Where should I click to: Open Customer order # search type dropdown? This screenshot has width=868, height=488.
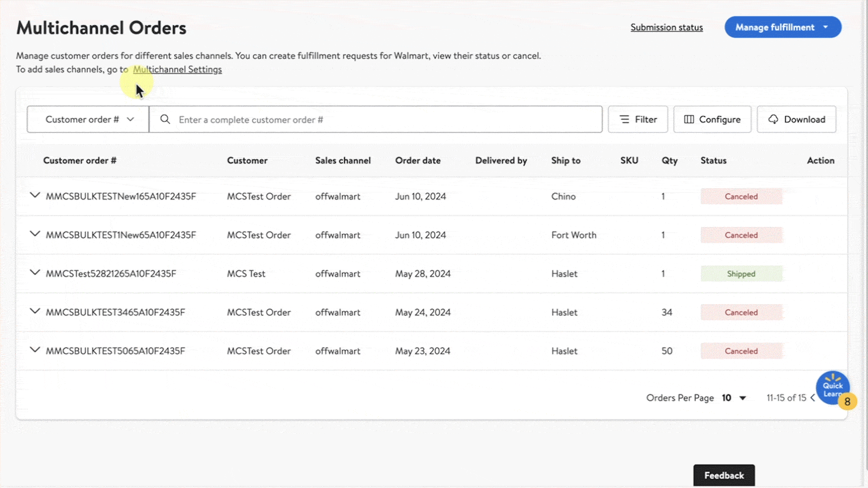88,119
